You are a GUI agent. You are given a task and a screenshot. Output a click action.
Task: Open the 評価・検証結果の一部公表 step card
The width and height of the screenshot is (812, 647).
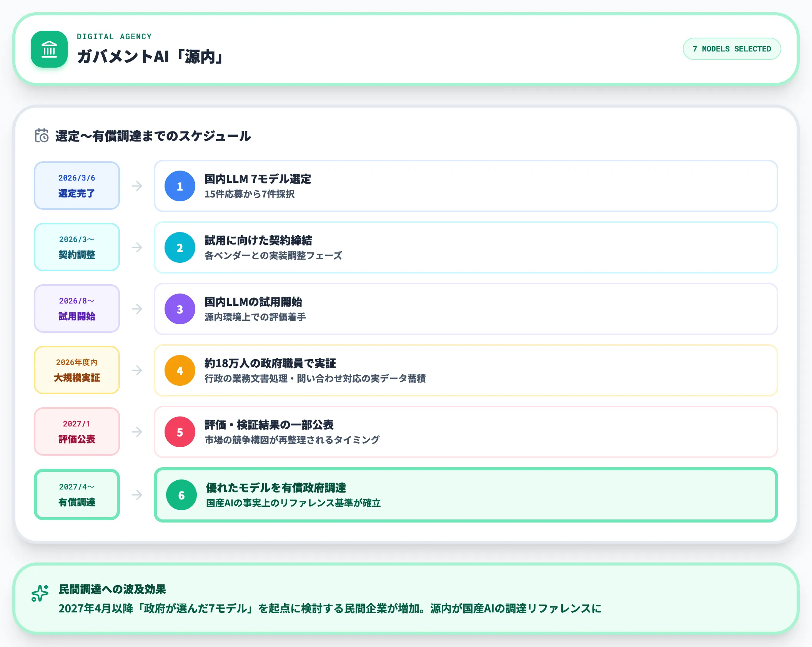click(466, 432)
